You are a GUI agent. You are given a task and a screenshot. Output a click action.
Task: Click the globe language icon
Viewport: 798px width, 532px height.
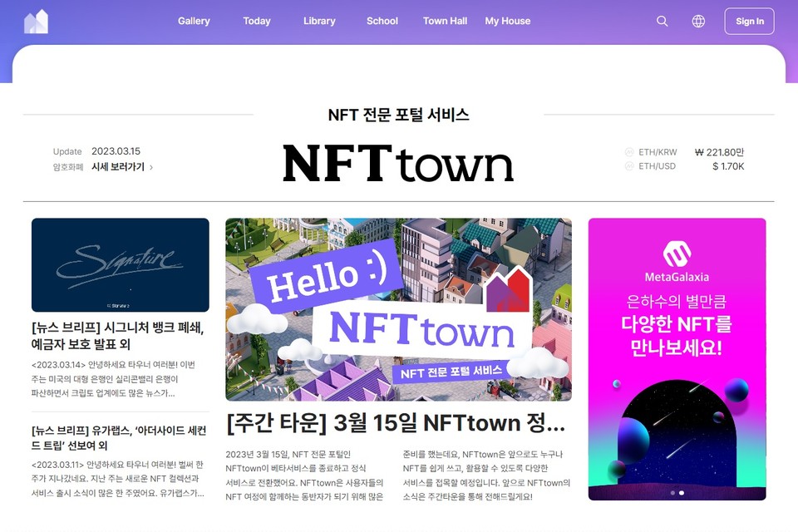pyautogui.click(x=697, y=21)
